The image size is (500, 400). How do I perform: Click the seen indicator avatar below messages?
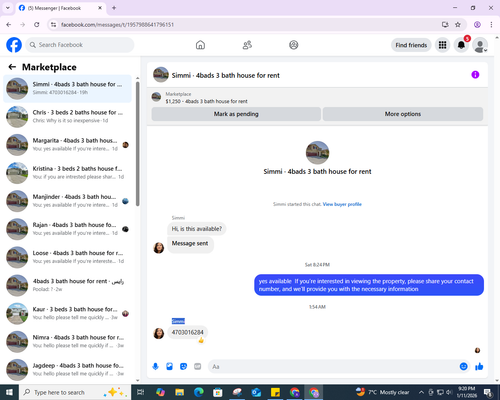point(477,350)
